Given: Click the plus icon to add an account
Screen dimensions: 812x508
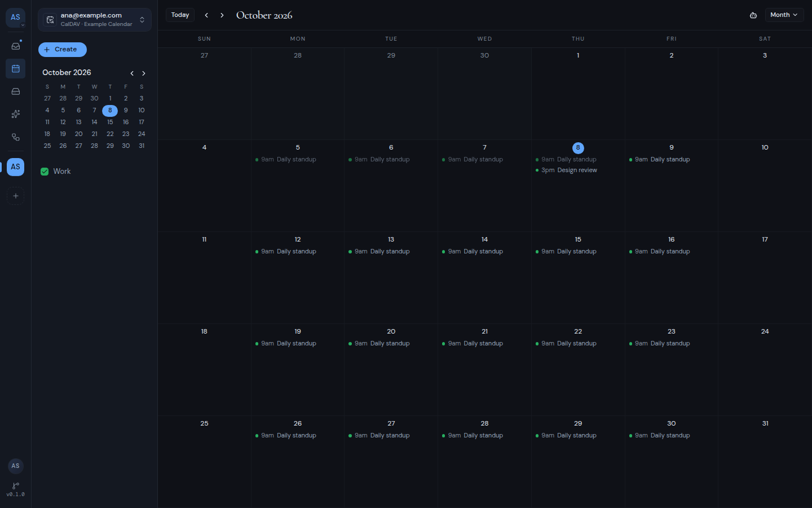Looking at the screenshot, I should (16, 196).
